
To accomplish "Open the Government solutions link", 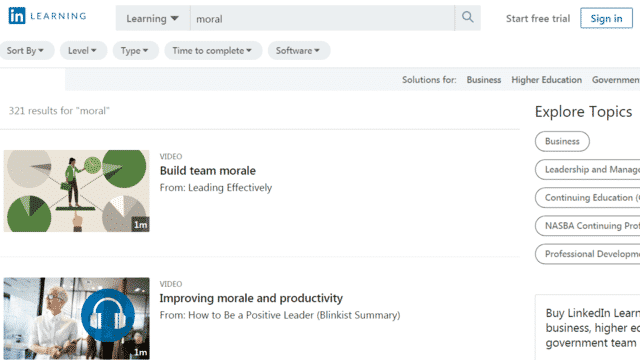I will coord(616,80).
